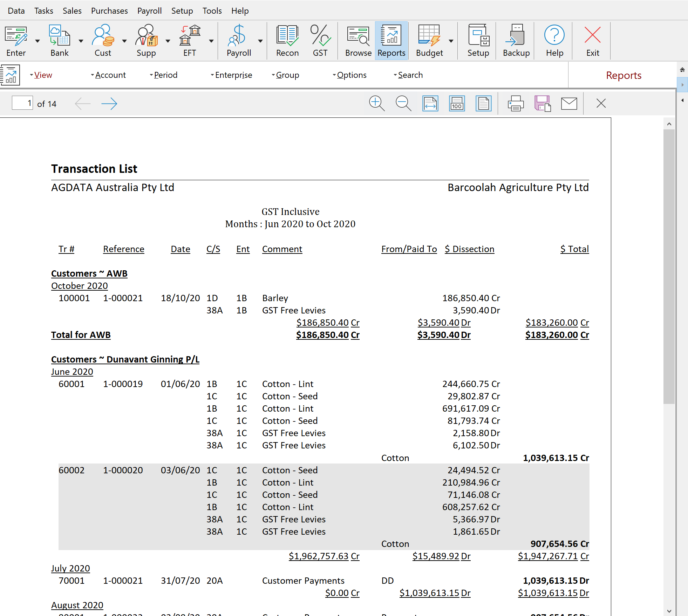This screenshot has width=688, height=616.
Task: Zoom in on the report preview
Action: click(x=377, y=103)
